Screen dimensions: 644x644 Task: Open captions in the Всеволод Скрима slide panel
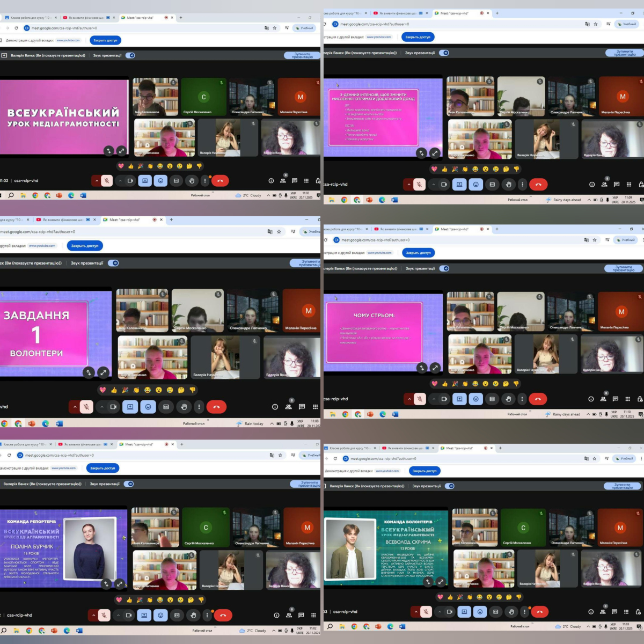tap(495, 611)
